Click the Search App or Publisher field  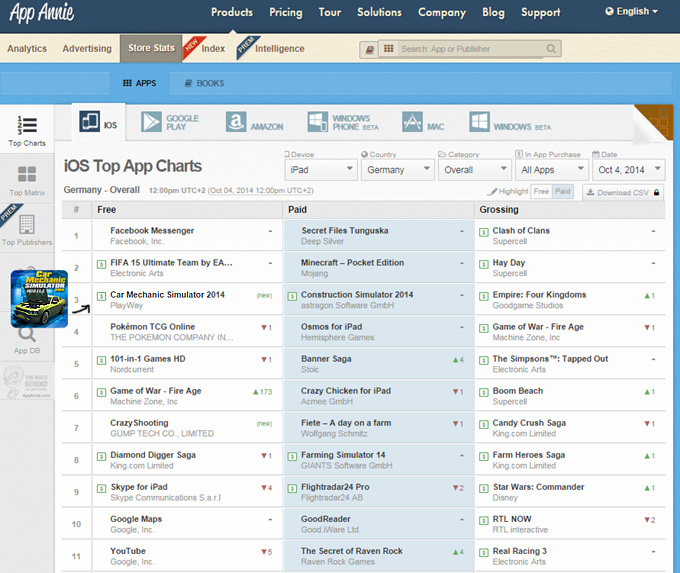[471, 49]
